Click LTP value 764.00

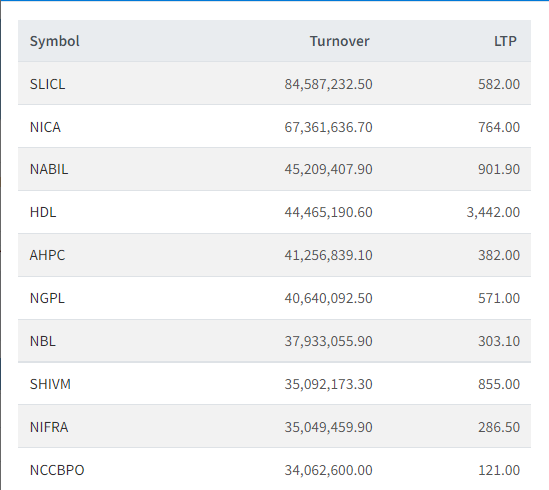499,127
